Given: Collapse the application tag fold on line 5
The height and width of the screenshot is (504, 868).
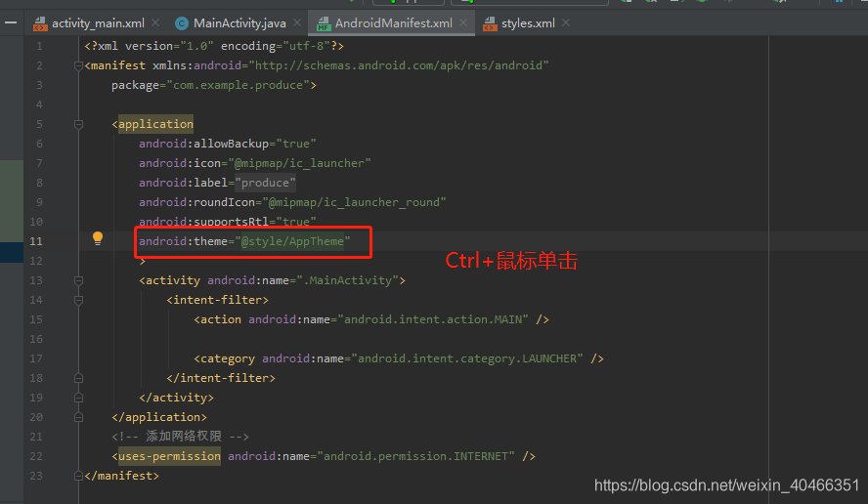Looking at the screenshot, I should [78, 124].
